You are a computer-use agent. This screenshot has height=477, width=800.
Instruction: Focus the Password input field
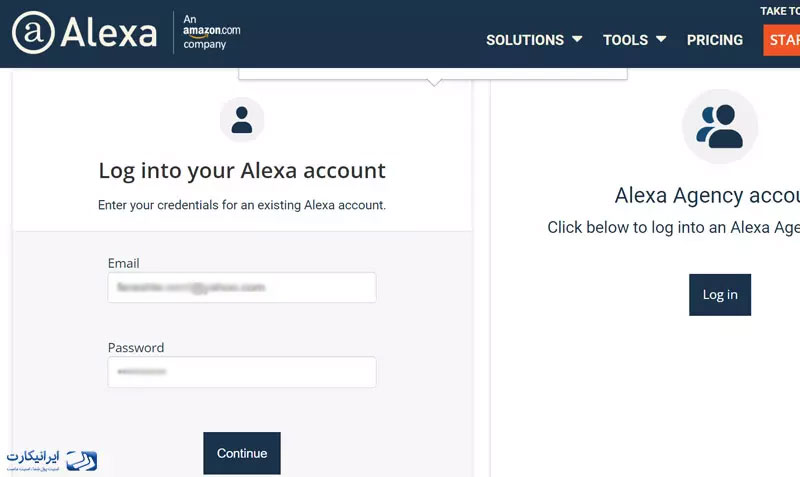(x=242, y=372)
